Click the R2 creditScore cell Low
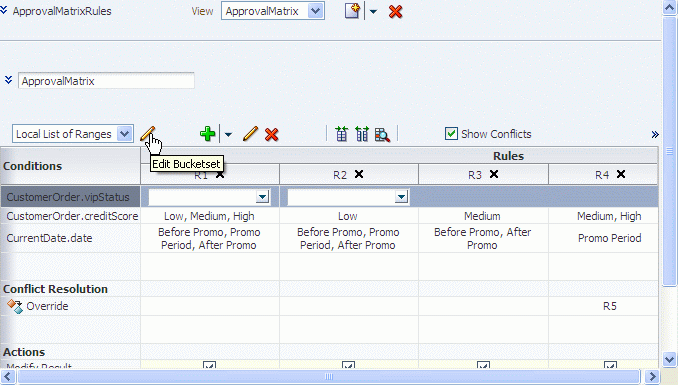The height and width of the screenshot is (385, 678). [348, 216]
